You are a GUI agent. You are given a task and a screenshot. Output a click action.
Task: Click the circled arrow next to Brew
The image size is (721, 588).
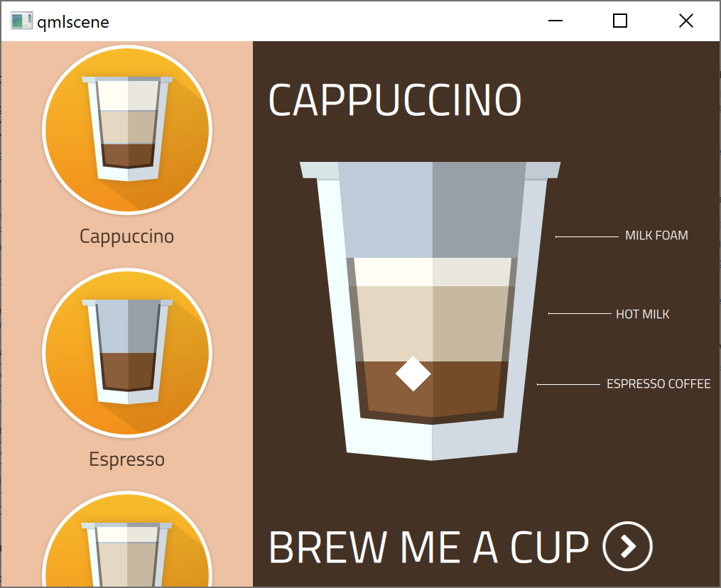[627, 546]
